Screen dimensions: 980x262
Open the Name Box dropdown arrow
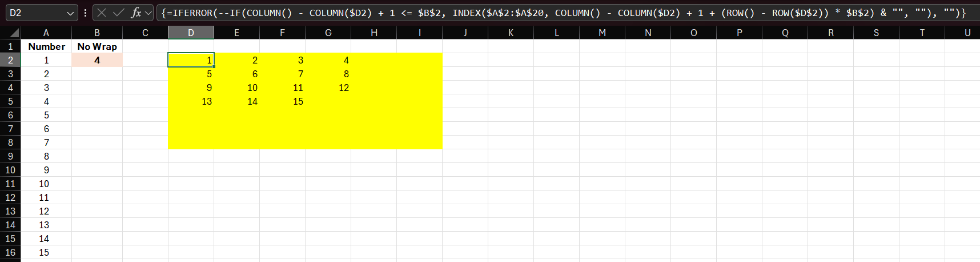(x=70, y=13)
